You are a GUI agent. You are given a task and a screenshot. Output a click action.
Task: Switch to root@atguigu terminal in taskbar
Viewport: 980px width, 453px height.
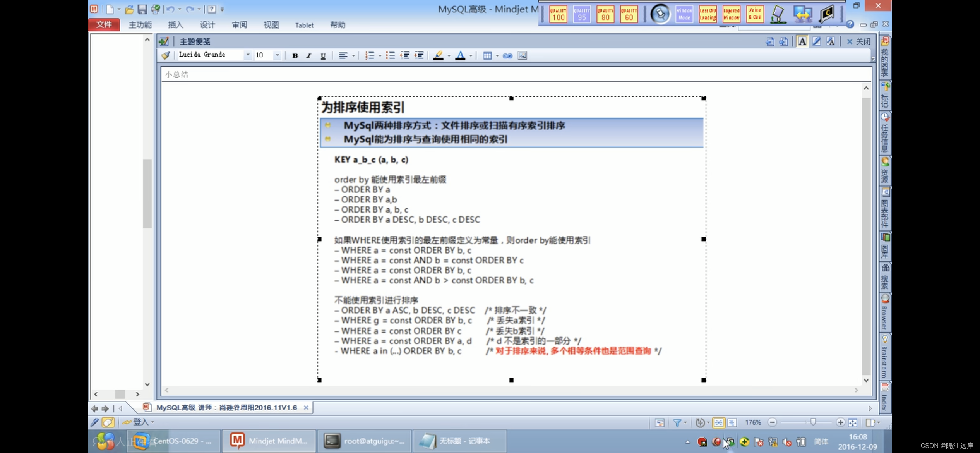(365, 441)
